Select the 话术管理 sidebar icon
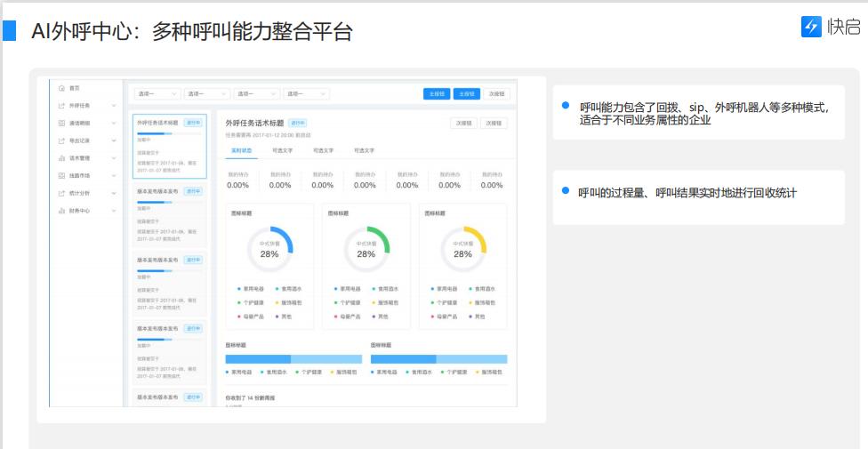Viewport: 868px width, 449px height. 61,158
